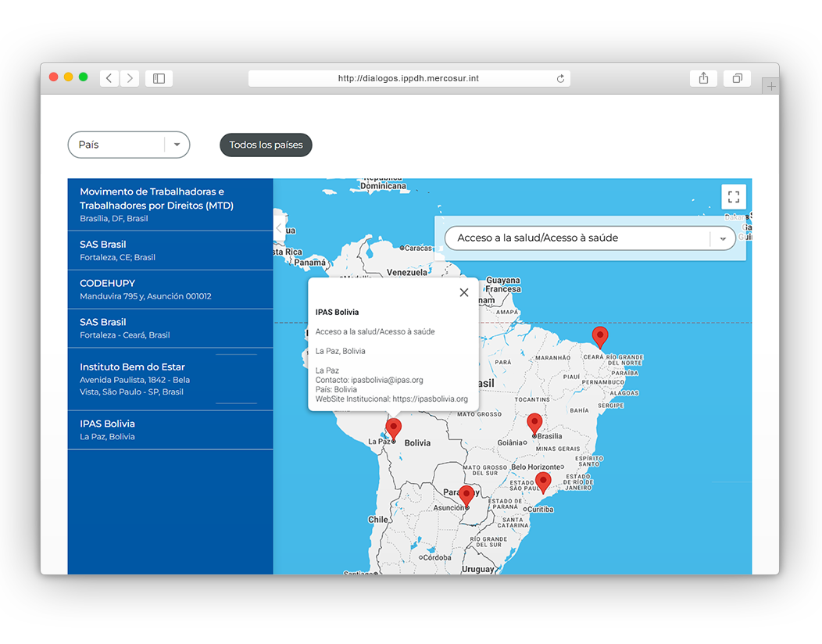Image resolution: width=822 pixels, height=644 pixels.
Task: Select Movimento de Trabalhadoras (MTD) entry
Action: (170, 205)
